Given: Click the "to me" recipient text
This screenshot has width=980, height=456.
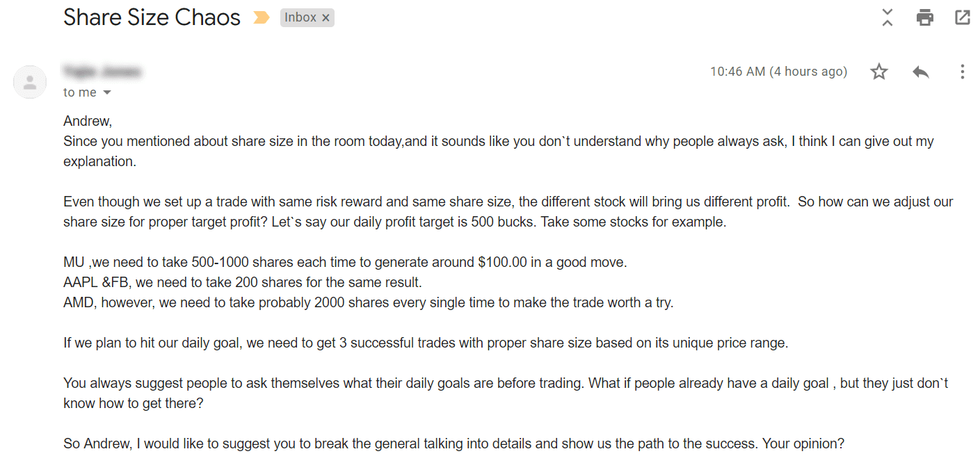Looking at the screenshot, I should [x=80, y=92].
